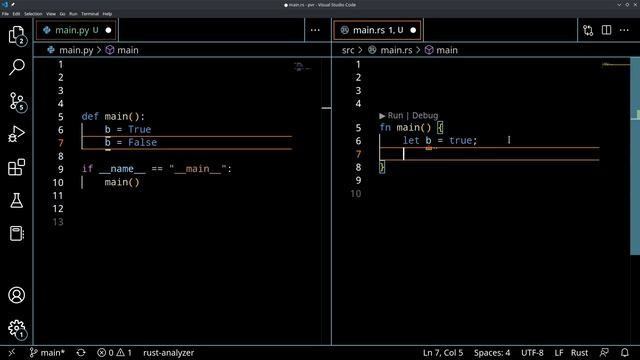Open the Go menu
Viewport: 640px width, 360px height.
click(x=62, y=14)
